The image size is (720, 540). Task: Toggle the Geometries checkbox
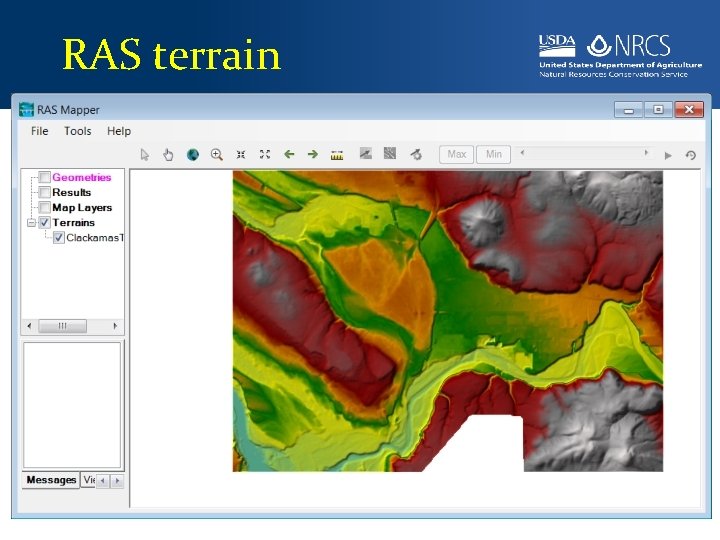(x=44, y=177)
